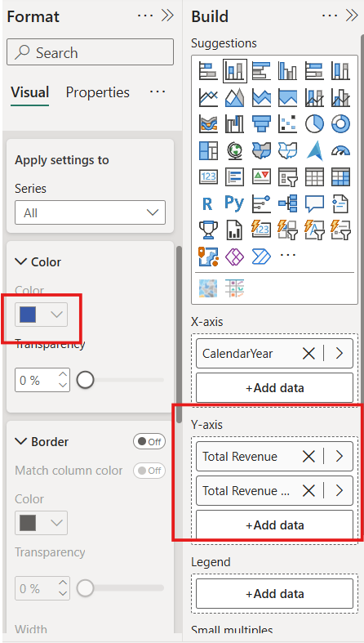The image size is (364, 643).
Task: Add a Slicer visual
Action: 287,176
